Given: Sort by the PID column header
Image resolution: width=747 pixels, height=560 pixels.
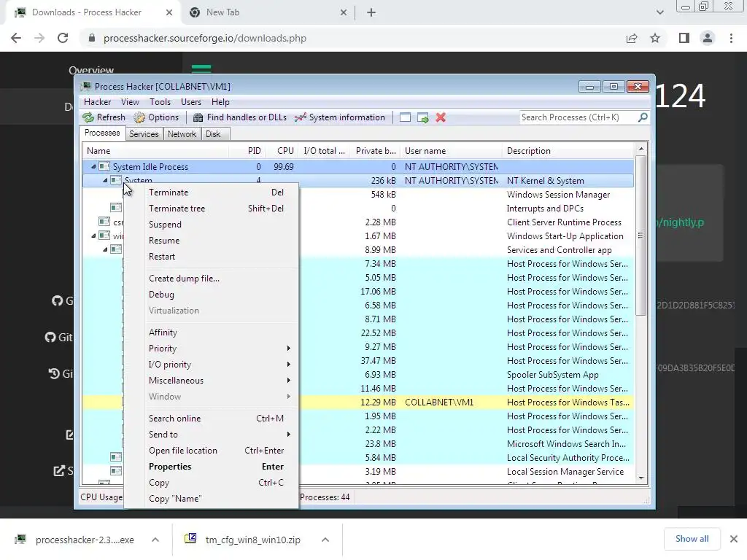Looking at the screenshot, I should [247, 151].
